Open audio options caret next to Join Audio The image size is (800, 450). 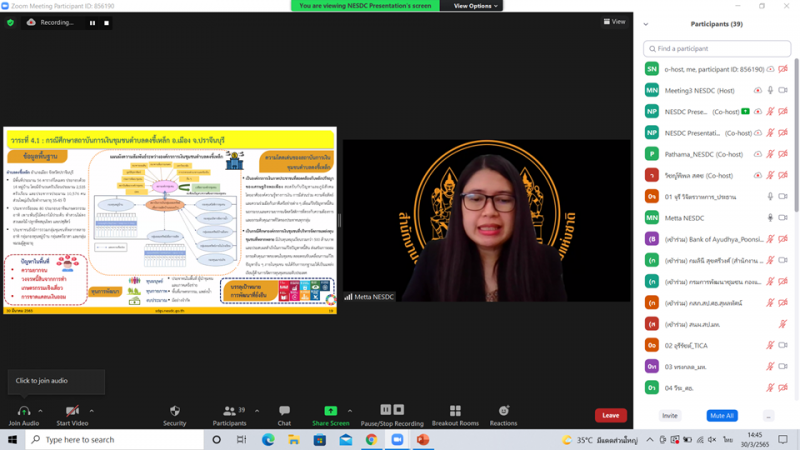click(x=40, y=411)
